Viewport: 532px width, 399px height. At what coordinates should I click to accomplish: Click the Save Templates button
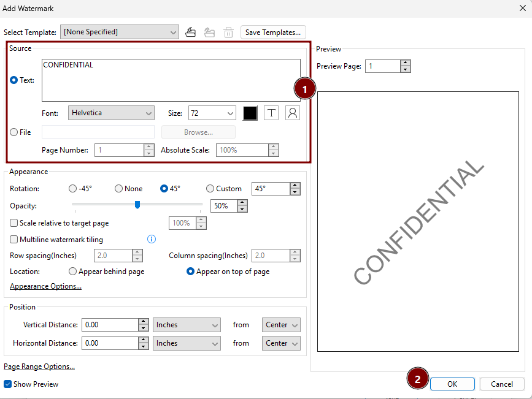(x=273, y=32)
